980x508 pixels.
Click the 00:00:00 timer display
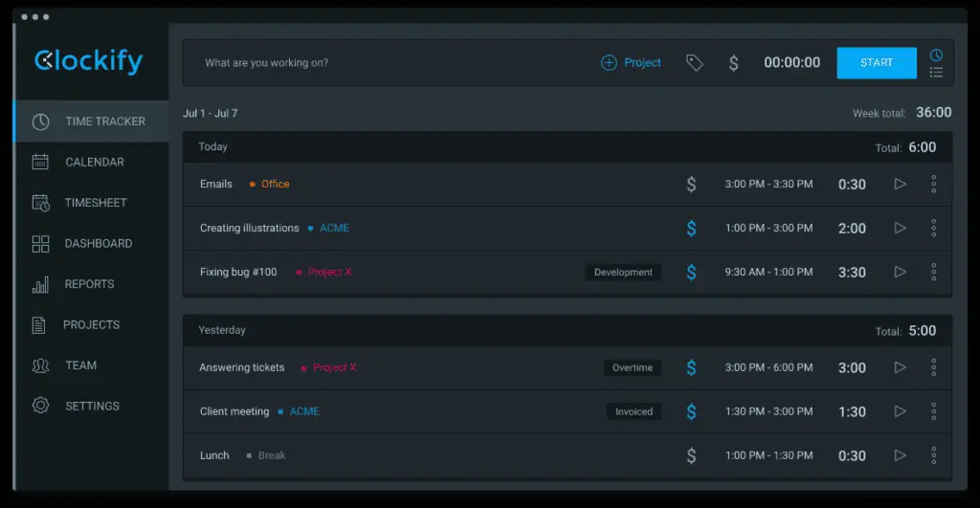tap(791, 62)
